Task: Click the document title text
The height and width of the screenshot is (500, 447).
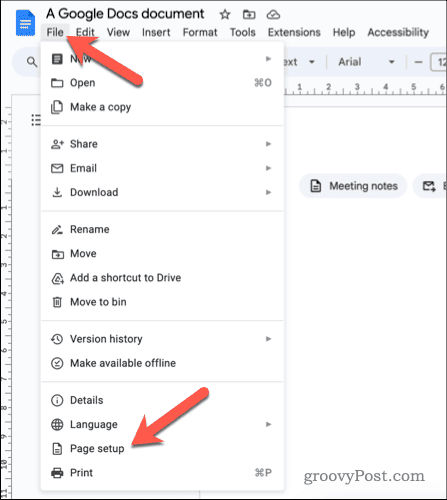Action: 125,14
